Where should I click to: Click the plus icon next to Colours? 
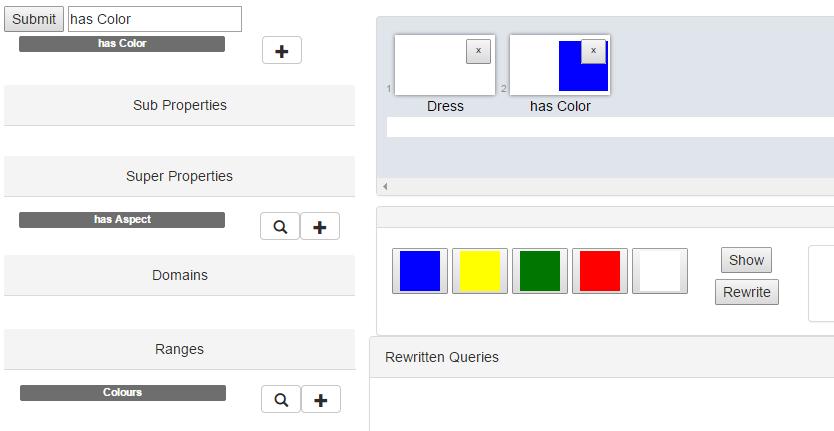pos(321,400)
